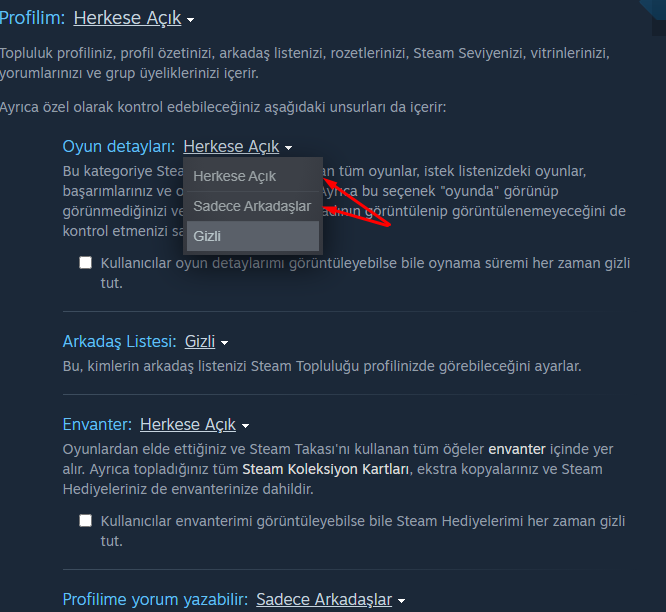Collapse the Oyun detayları 'Herkese Açık' dropdown
The height and width of the screenshot is (612, 666).
pos(231,147)
